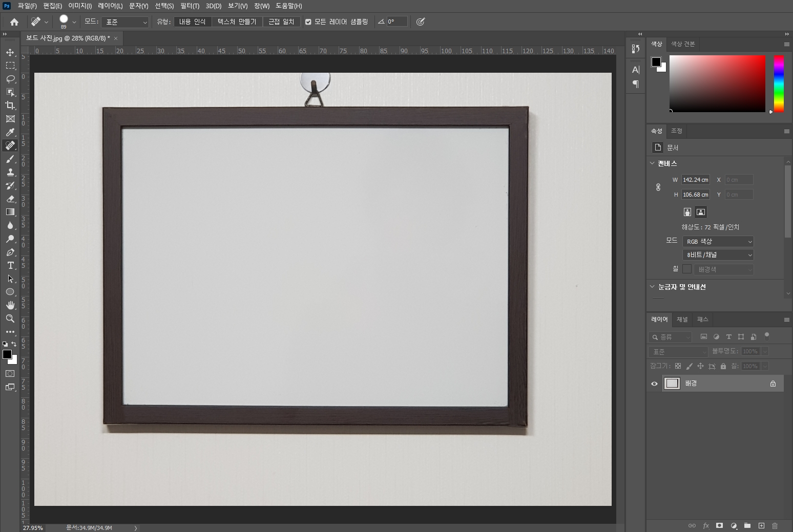The width and height of the screenshot is (793, 532).
Task: Choose 텍스처 만들기 healing type
Action: coord(237,22)
